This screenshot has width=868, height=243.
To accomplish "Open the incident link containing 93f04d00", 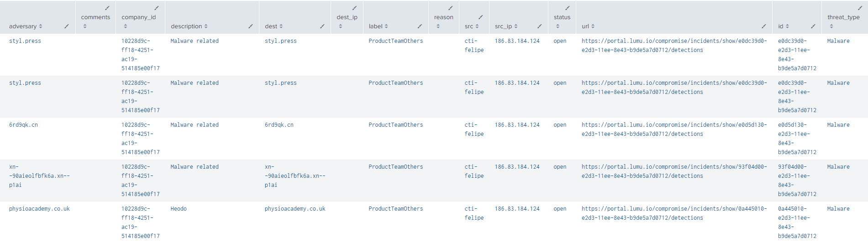I will [x=674, y=171].
